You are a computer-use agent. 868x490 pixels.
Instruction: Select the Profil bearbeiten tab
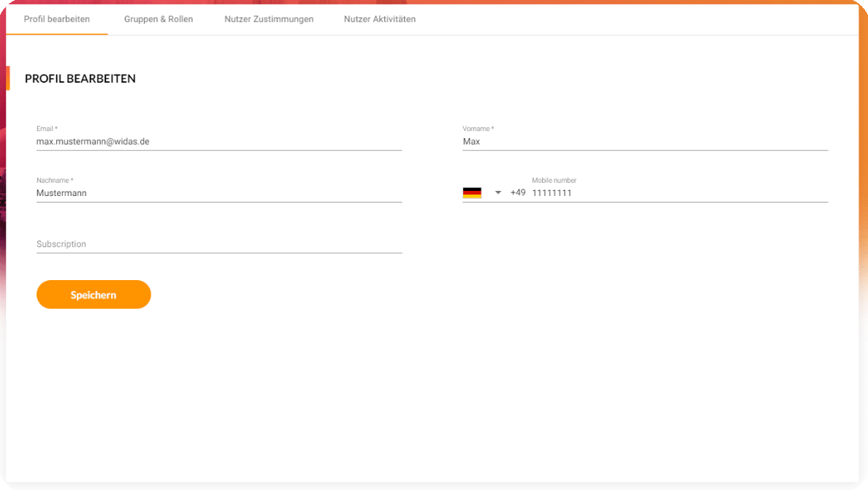[x=57, y=19]
